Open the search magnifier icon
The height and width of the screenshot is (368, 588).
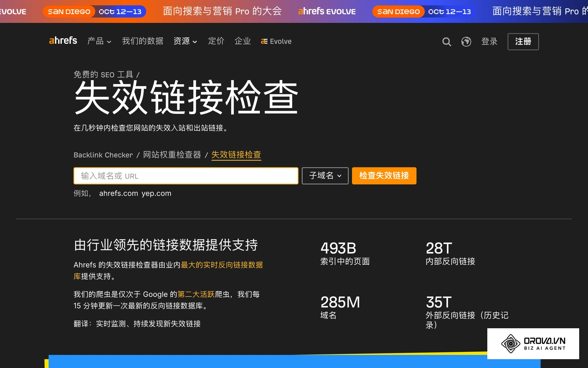click(x=447, y=42)
